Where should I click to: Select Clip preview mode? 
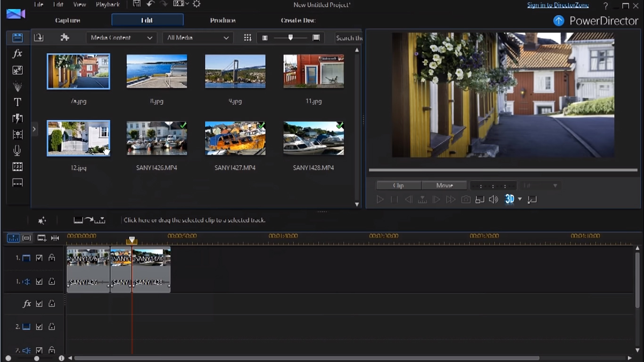tap(398, 186)
